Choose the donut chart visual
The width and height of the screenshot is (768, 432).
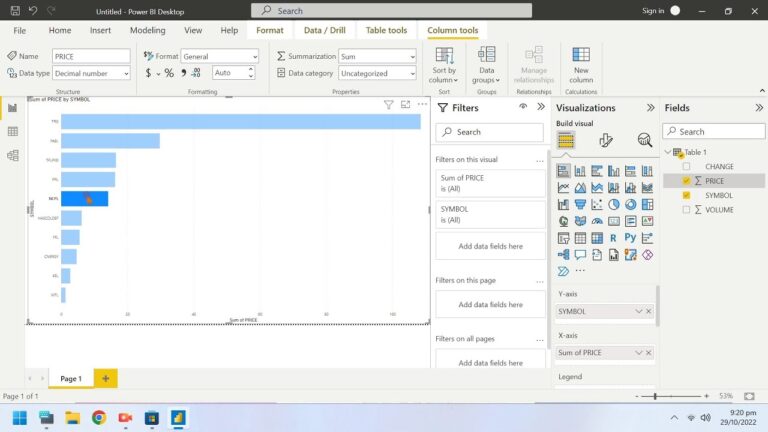630,204
